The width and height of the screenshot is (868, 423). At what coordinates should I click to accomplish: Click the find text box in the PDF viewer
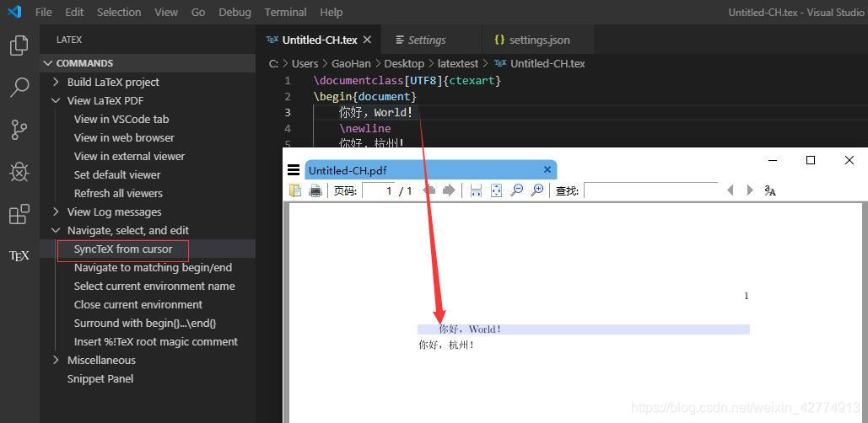point(650,190)
